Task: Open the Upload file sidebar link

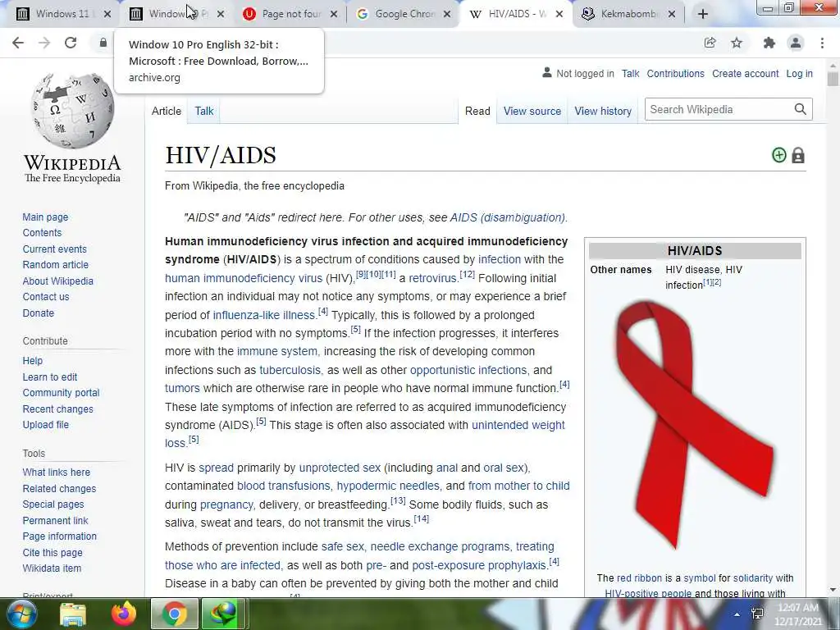Action: tap(46, 424)
